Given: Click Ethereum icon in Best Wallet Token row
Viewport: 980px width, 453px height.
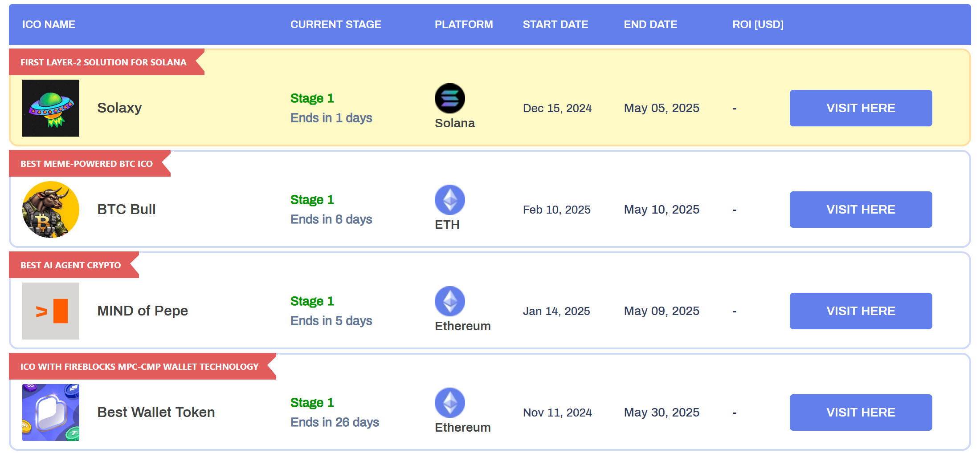Looking at the screenshot, I should [x=450, y=403].
